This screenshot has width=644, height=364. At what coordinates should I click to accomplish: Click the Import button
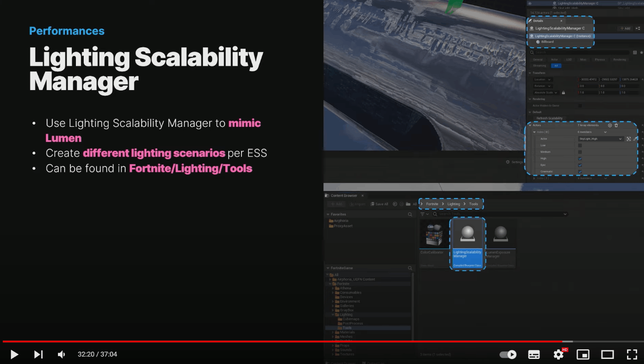tap(357, 204)
